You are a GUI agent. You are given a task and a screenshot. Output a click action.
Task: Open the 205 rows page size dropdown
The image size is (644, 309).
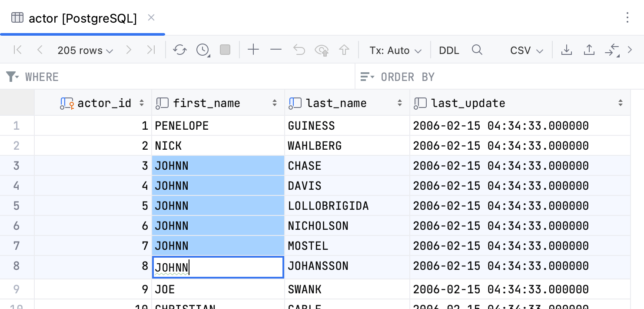click(85, 50)
